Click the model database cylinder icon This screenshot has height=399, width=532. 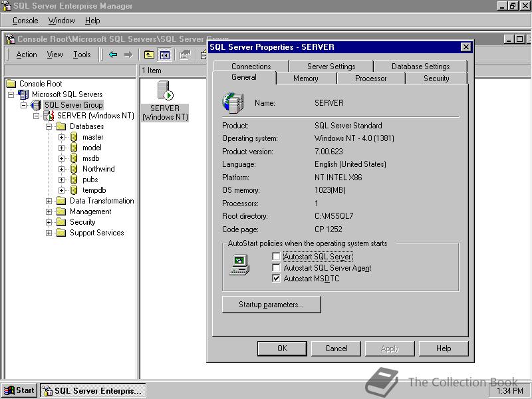click(x=74, y=148)
